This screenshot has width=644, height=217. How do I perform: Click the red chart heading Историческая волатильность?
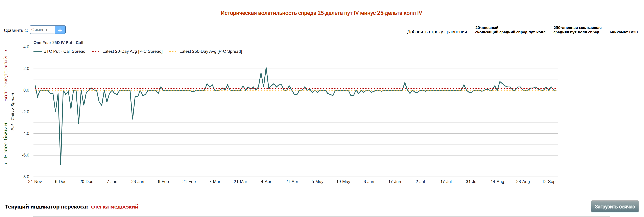pos(321,13)
